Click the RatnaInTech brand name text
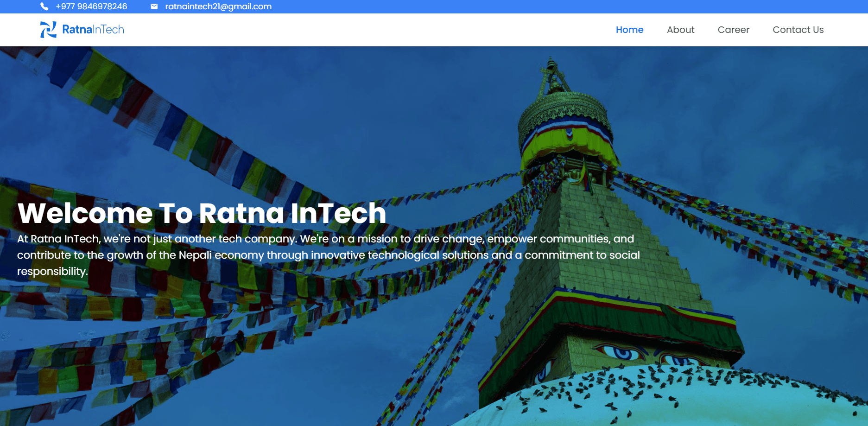Screen dimensions: 868x426 pyautogui.click(x=93, y=30)
